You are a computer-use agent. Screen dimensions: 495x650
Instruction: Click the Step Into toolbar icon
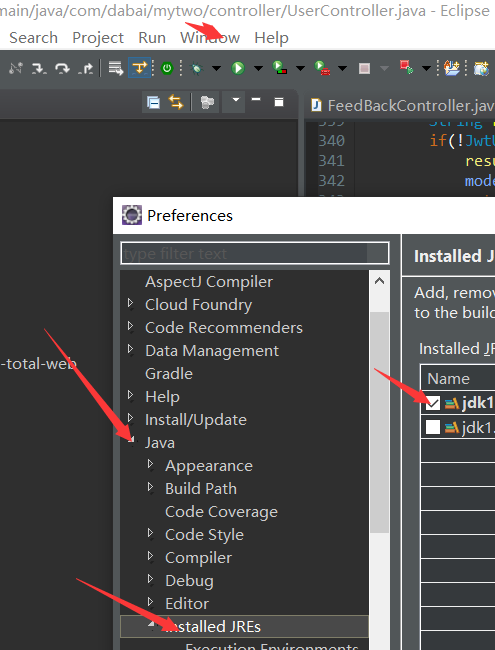tap(39, 68)
